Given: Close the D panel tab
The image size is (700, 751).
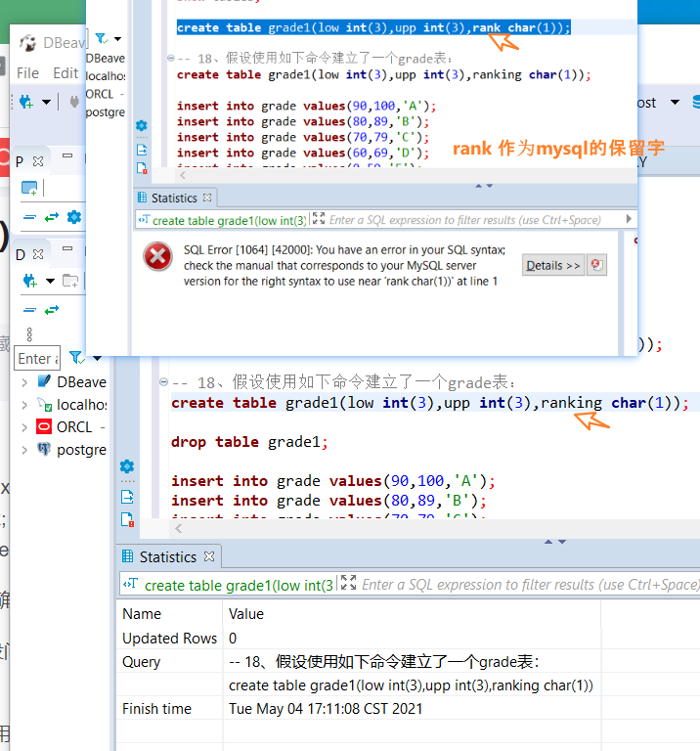Looking at the screenshot, I should coord(38,254).
